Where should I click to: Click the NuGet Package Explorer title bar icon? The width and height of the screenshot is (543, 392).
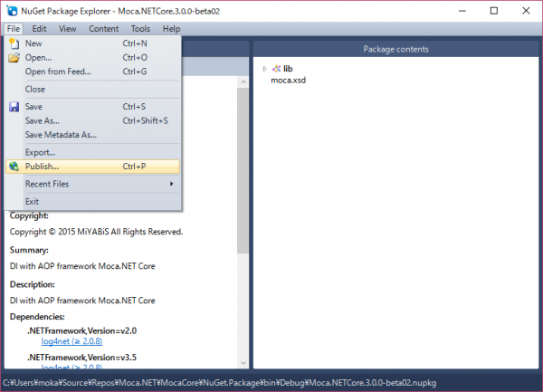pyautogui.click(x=12, y=11)
